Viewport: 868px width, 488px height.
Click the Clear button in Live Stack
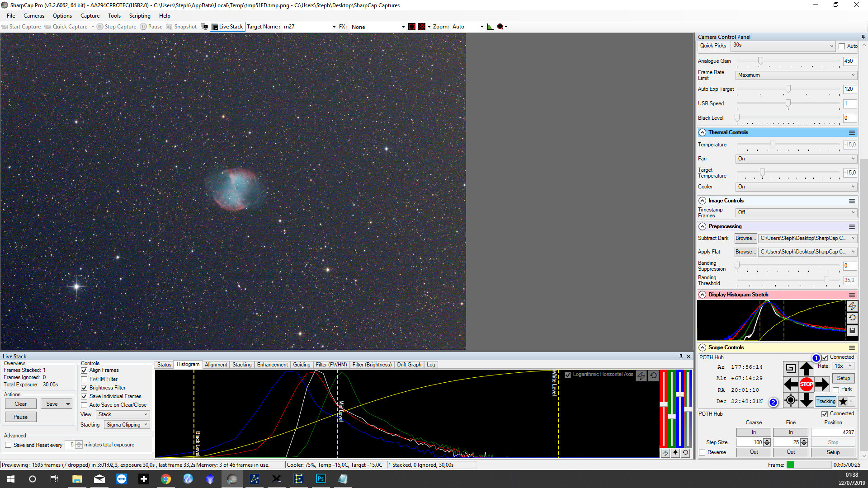click(20, 404)
